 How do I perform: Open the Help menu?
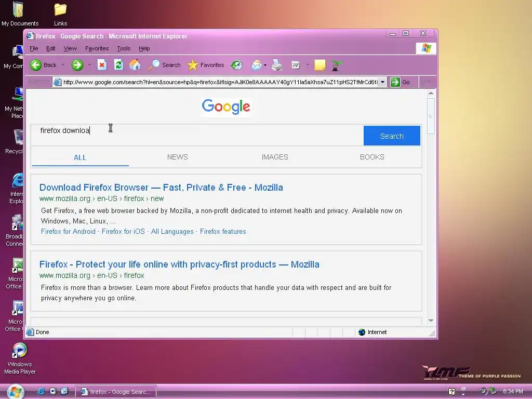(x=144, y=48)
